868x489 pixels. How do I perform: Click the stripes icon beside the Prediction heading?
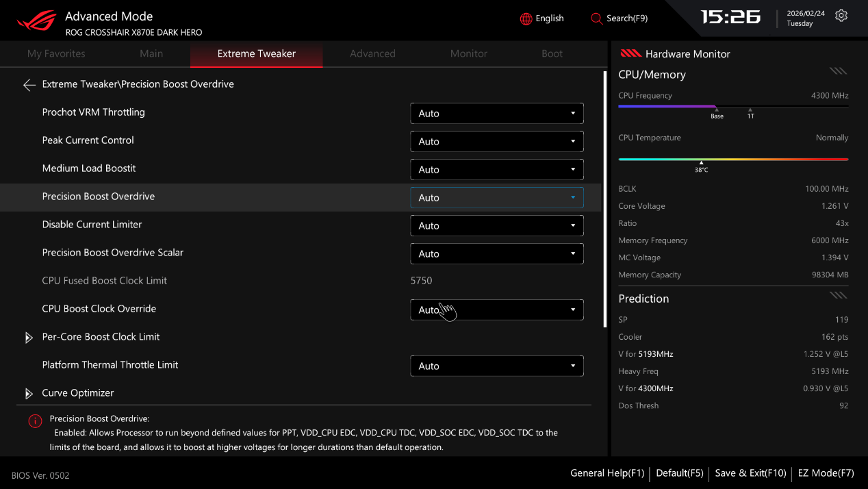pyautogui.click(x=838, y=296)
